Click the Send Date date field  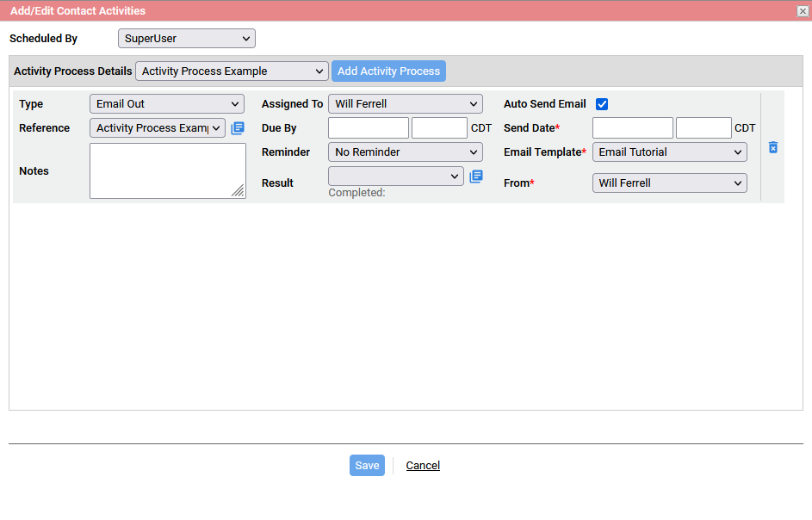pyautogui.click(x=632, y=128)
